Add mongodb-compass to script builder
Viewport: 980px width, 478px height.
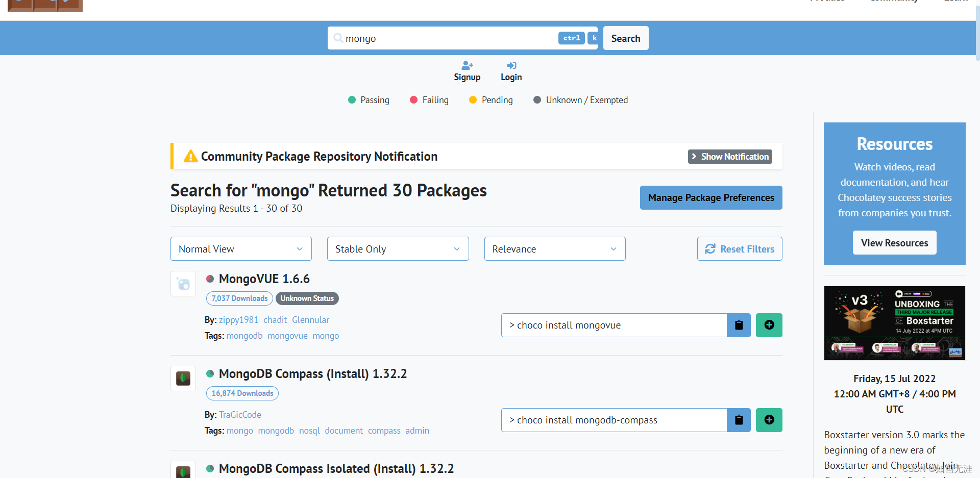(769, 420)
